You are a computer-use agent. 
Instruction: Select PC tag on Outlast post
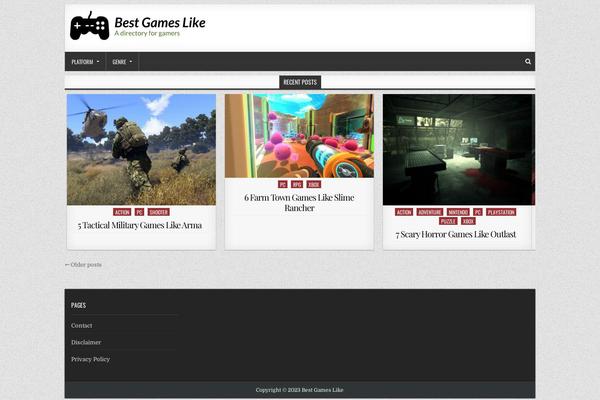point(478,212)
